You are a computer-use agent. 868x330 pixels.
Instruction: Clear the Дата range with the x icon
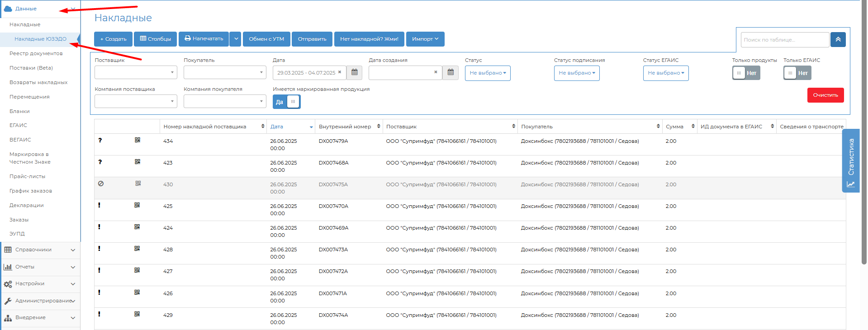pyautogui.click(x=340, y=72)
